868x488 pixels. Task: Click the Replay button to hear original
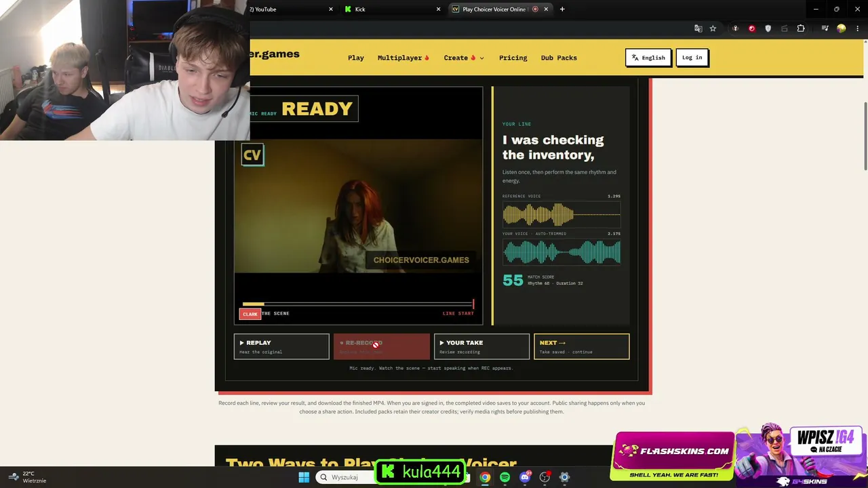point(281,346)
